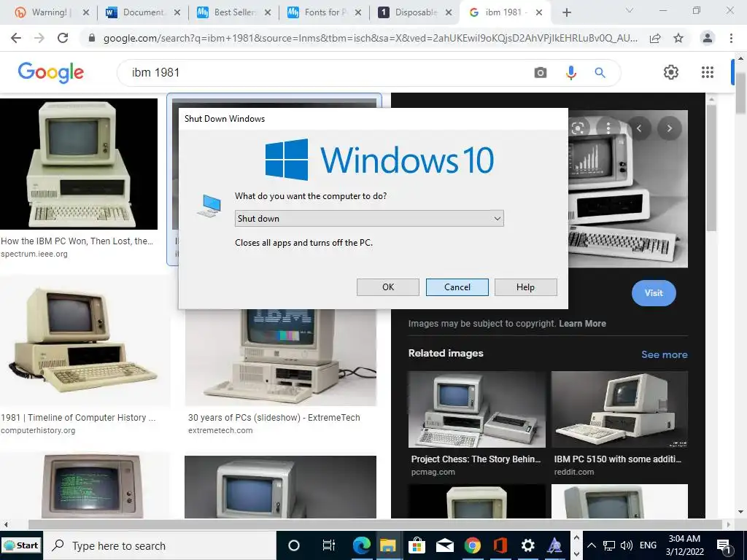Open notification center icon
This screenshot has height=560, width=747.
724,545
